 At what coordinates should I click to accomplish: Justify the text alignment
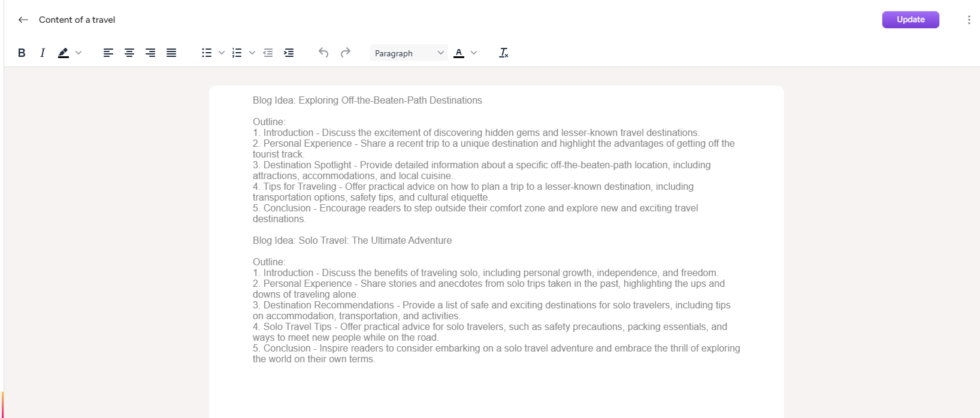pos(171,53)
